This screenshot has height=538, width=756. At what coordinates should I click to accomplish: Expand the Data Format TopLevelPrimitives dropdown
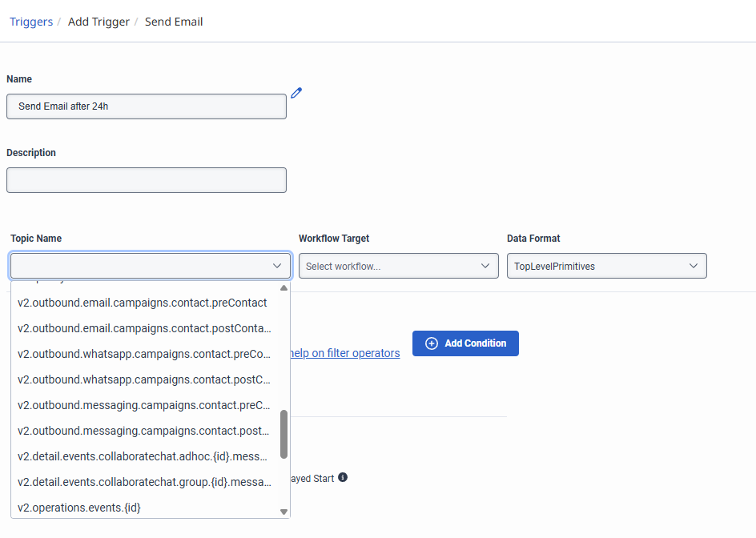pos(606,266)
